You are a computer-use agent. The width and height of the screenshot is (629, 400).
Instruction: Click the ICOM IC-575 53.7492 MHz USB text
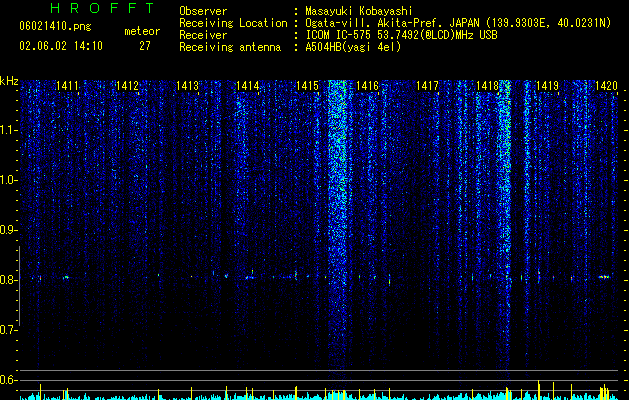(401, 35)
